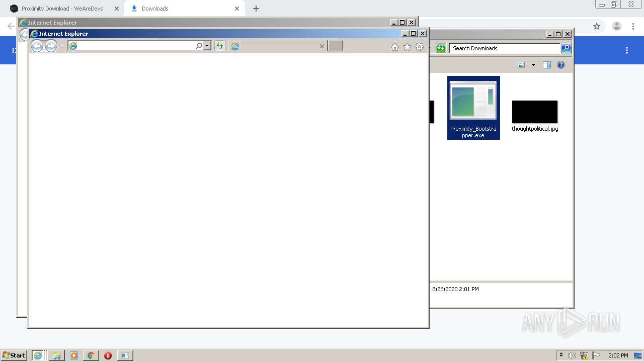Click the Internet Explorer address bar field
The image size is (644, 362).
(x=132, y=46)
